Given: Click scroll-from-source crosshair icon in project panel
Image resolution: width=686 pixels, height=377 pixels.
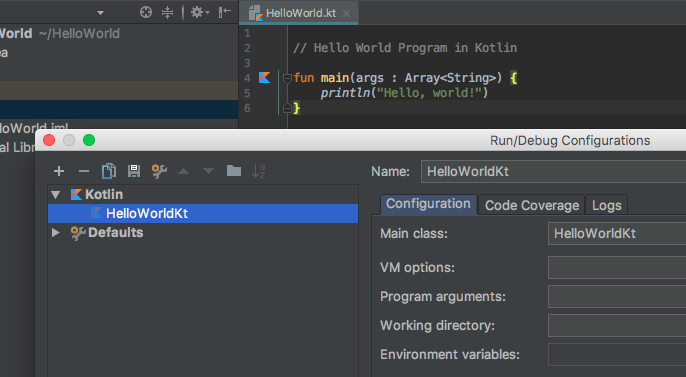Looking at the screenshot, I should pyautogui.click(x=146, y=12).
